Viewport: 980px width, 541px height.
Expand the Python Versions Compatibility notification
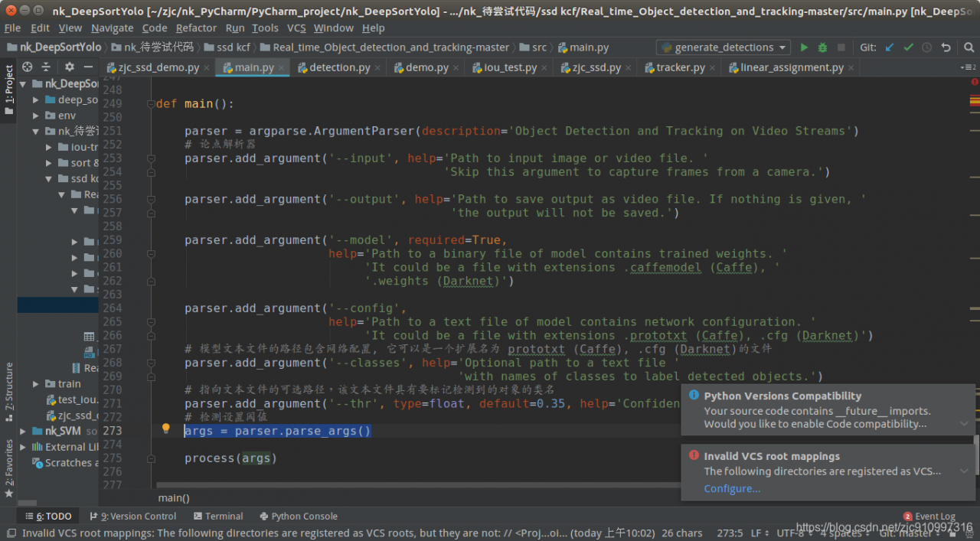pos(964,424)
